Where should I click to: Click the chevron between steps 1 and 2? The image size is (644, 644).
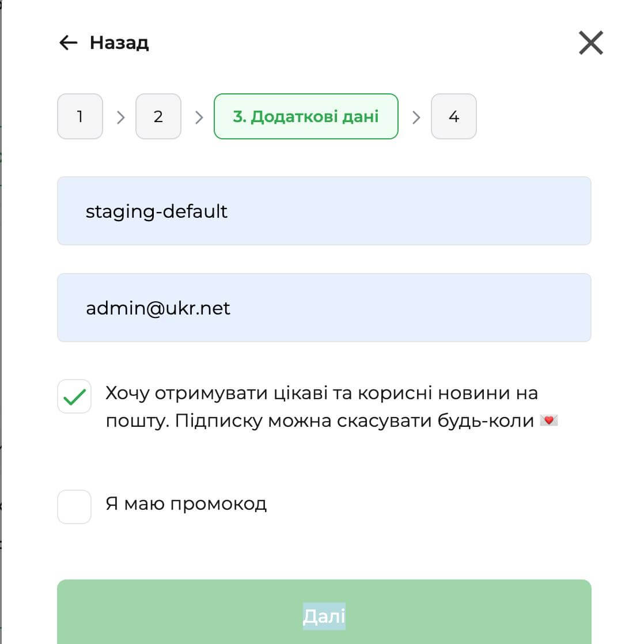click(x=120, y=118)
